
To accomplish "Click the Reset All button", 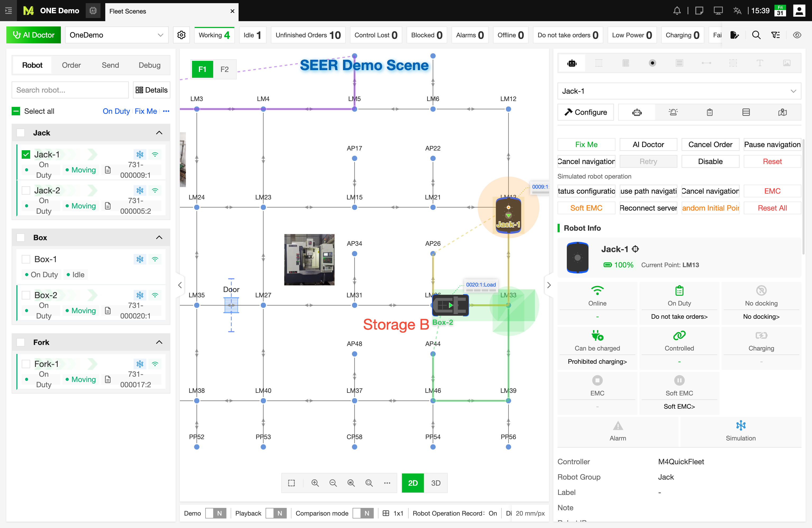I will [x=772, y=208].
